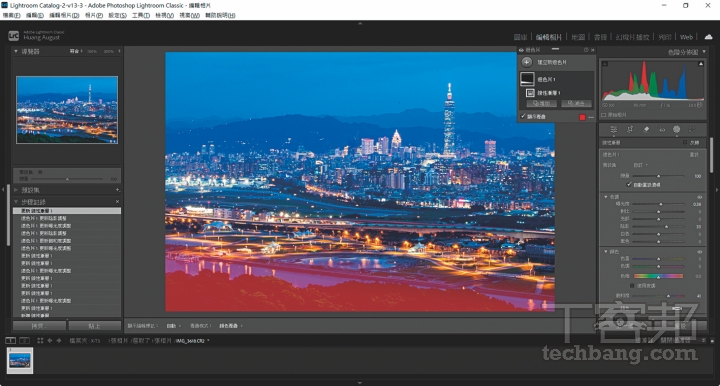The image size is (720, 386).
Task: Click red overlay color swatch
Action: pyautogui.click(x=582, y=117)
